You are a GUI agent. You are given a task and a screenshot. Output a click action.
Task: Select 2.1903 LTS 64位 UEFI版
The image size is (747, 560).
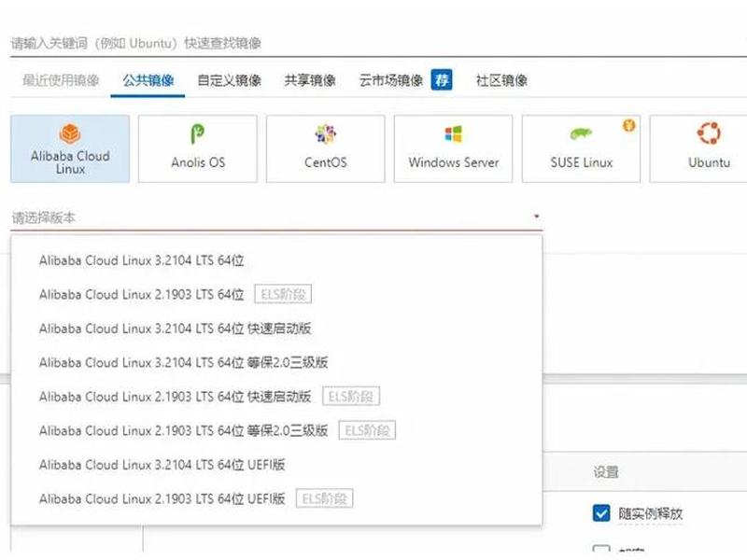[276, 498]
